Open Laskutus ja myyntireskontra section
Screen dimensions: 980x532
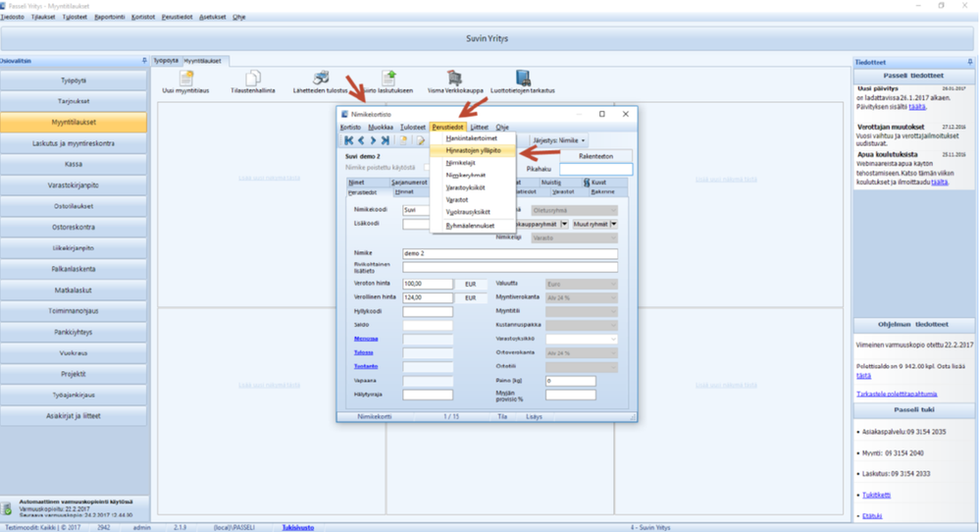pyautogui.click(x=74, y=143)
